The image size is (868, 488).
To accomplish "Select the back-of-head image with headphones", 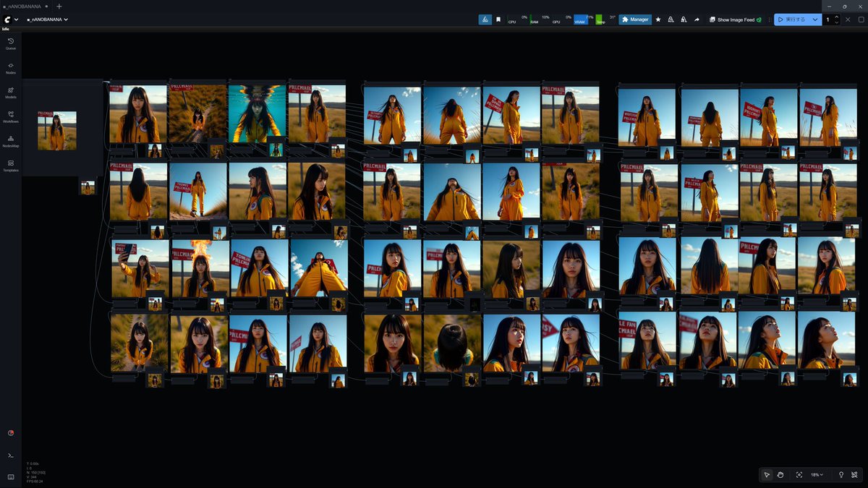I will [452, 343].
